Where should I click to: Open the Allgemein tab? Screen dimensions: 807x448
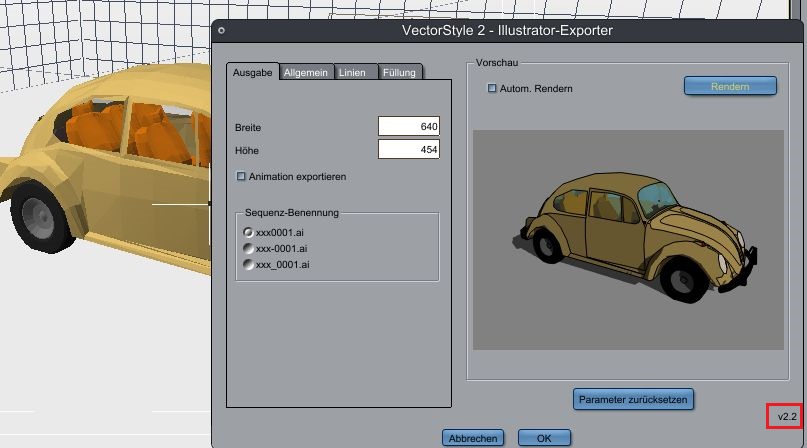[x=306, y=72]
